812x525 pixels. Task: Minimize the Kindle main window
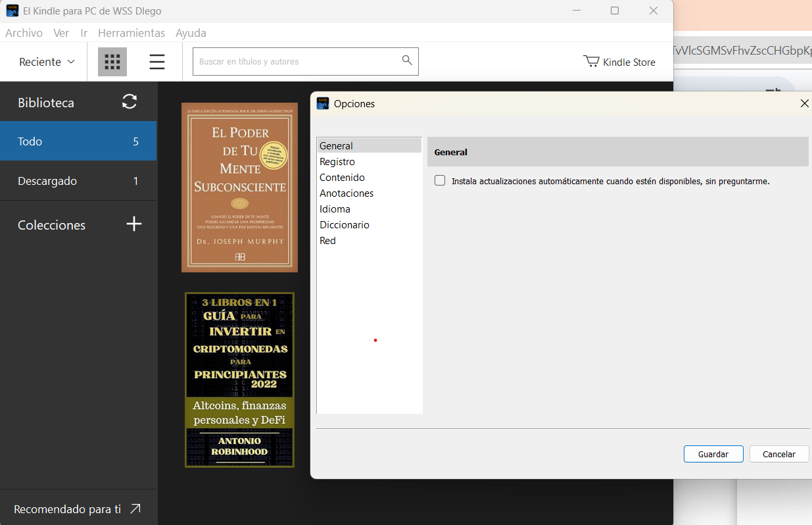(577, 11)
